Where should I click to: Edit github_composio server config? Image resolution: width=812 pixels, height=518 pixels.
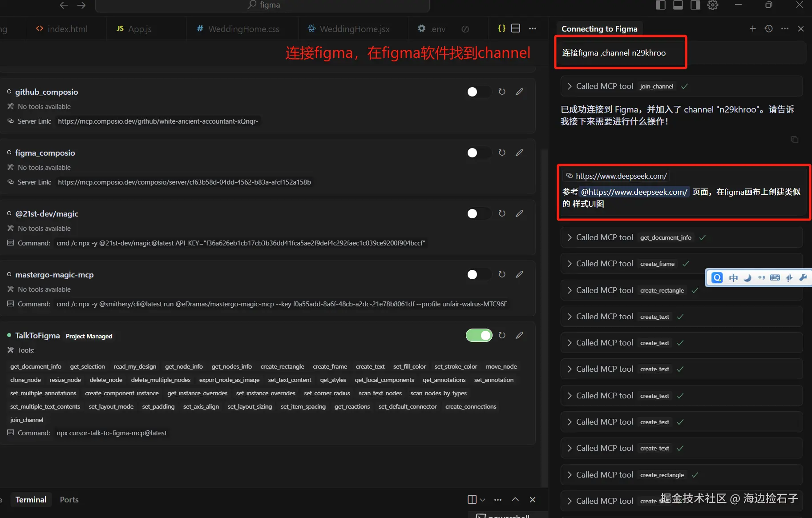tap(519, 92)
